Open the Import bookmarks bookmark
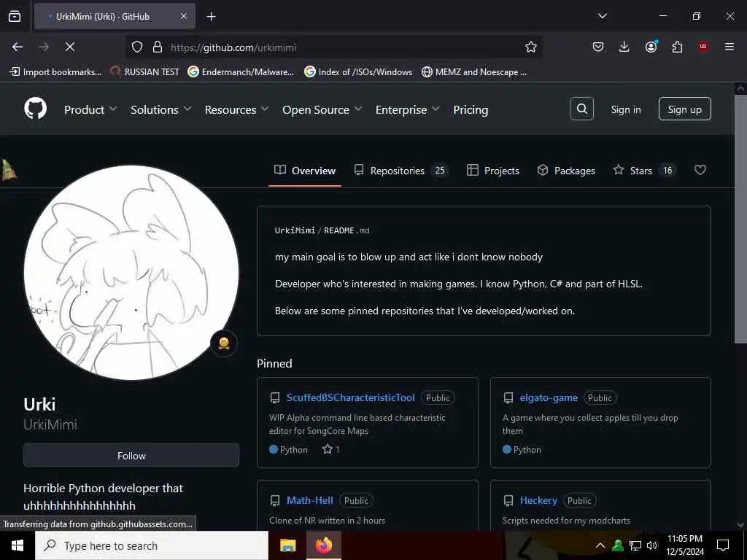 point(55,72)
